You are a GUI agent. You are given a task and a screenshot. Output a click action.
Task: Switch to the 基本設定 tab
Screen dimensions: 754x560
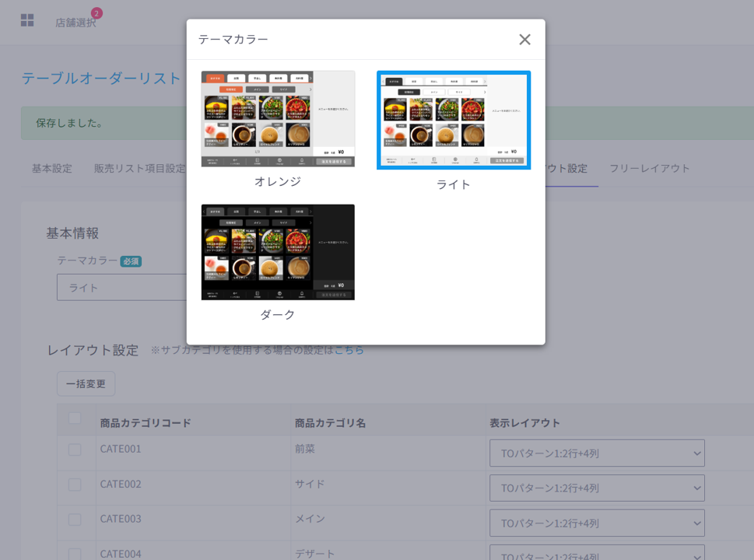52,169
